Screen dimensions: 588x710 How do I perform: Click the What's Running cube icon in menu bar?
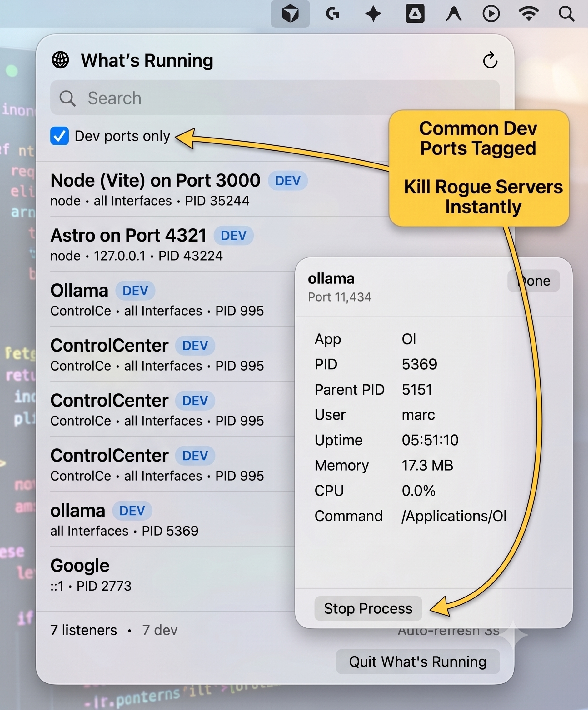pyautogui.click(x=290, y=14)
